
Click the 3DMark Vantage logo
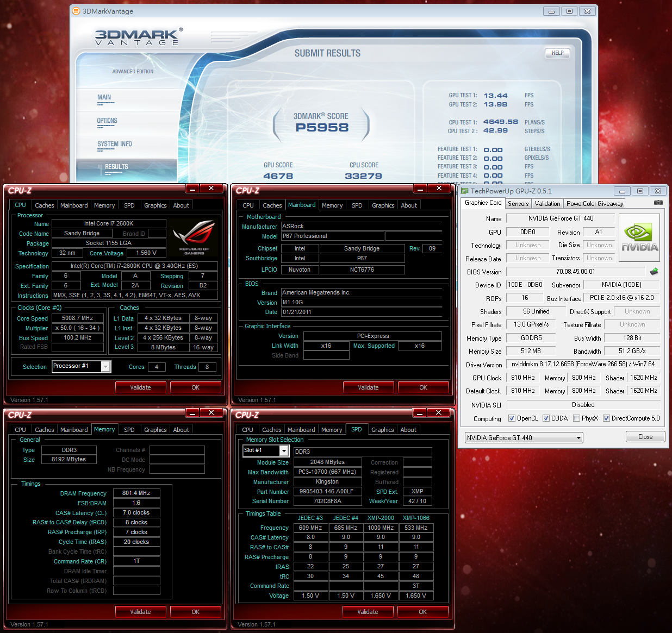139,37
